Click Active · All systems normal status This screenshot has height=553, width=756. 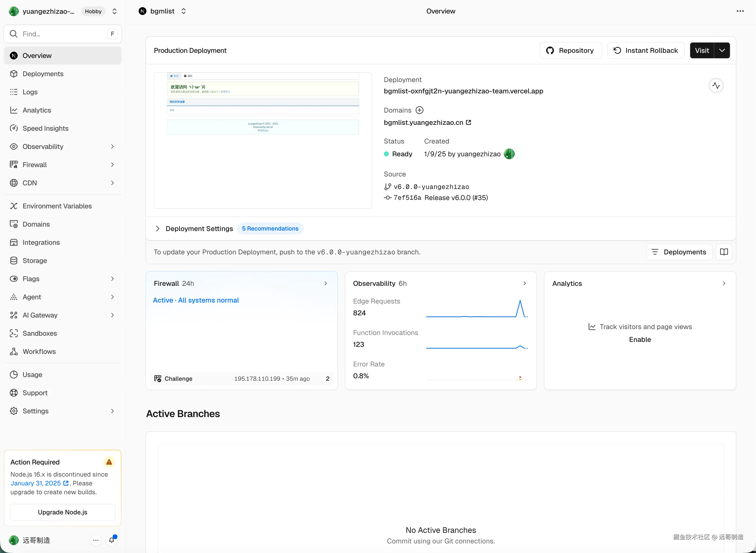pos(196,300)
